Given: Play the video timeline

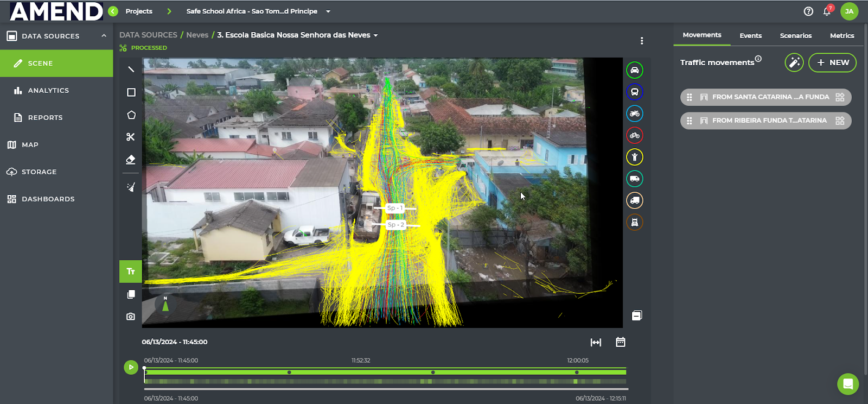Looking at the screenshot, I should [x=131, y=367].
